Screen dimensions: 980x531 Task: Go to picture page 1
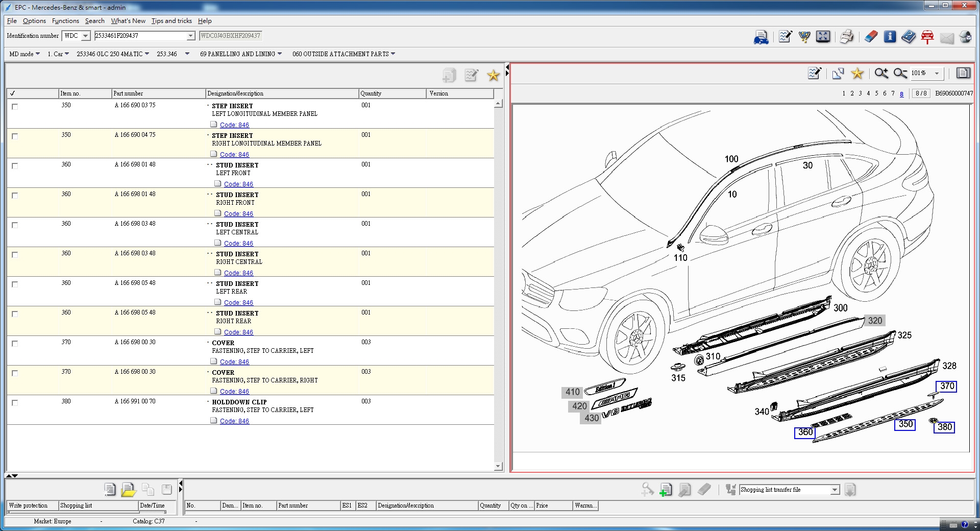click(x=844, y=93)
